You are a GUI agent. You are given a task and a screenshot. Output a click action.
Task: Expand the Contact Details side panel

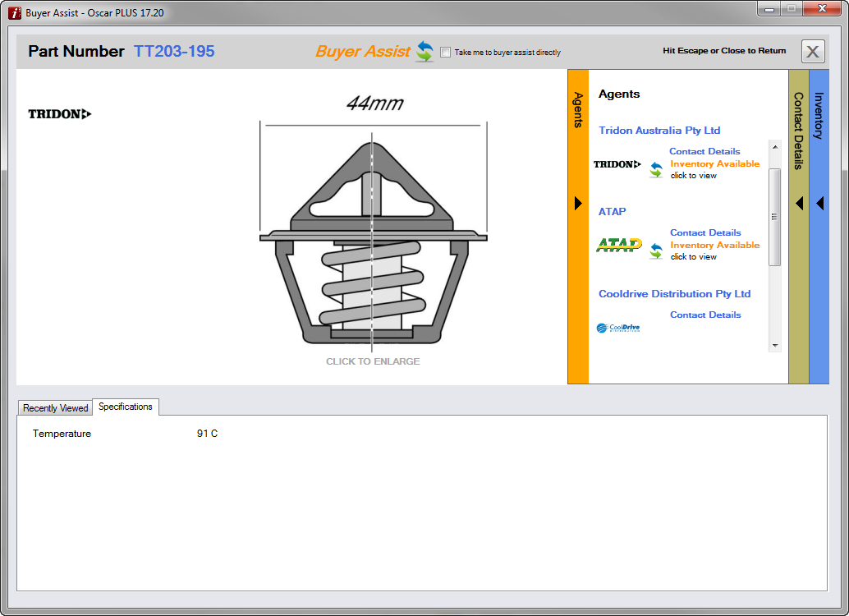pos(799,203)
